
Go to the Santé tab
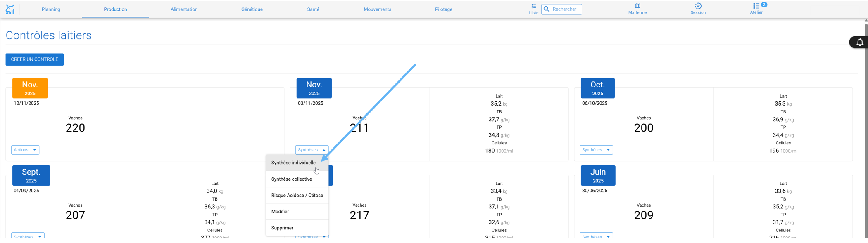[313, 9]
